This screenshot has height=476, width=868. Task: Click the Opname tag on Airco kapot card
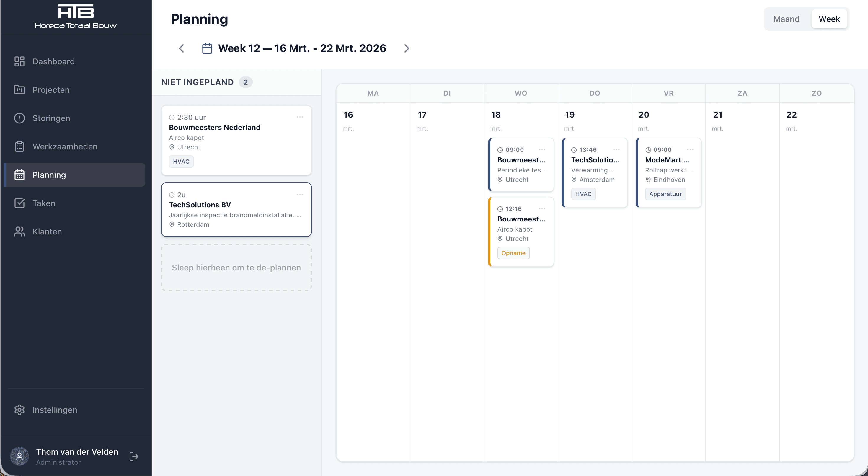(513, 253)
